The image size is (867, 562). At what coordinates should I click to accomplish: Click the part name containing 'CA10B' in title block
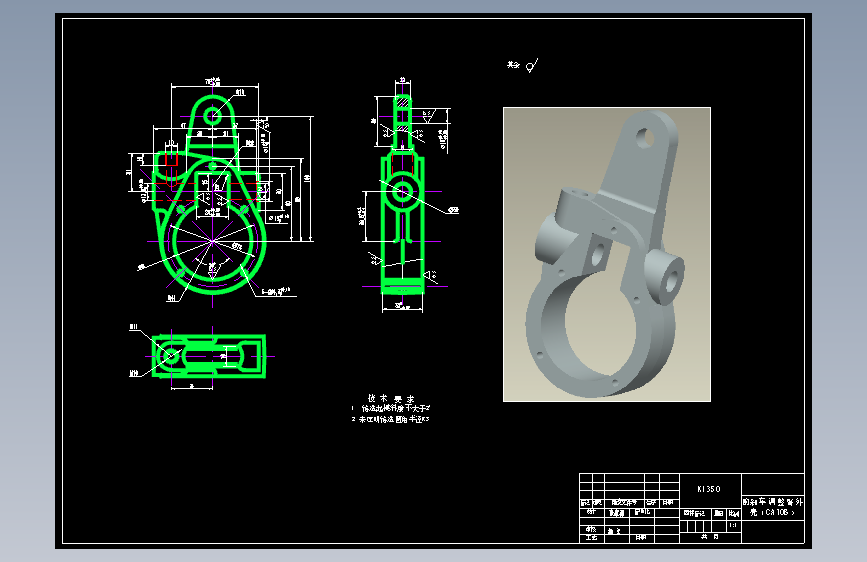pyautogui.click(x=772, y=507)
